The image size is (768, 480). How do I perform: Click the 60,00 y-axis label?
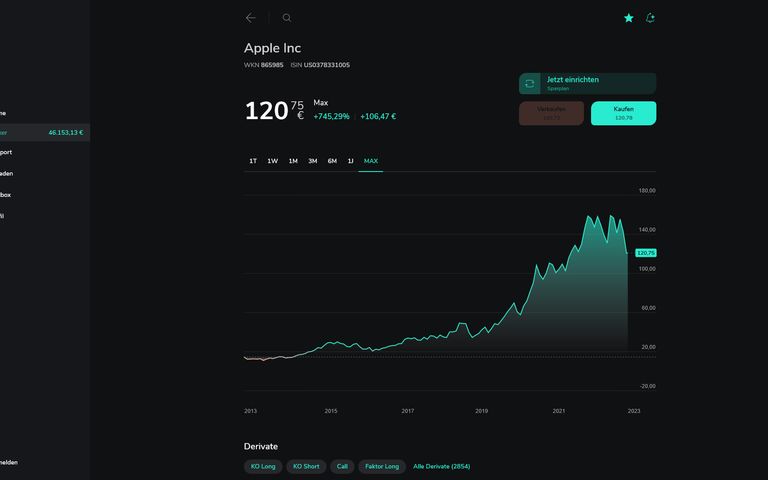coord(648,308)
